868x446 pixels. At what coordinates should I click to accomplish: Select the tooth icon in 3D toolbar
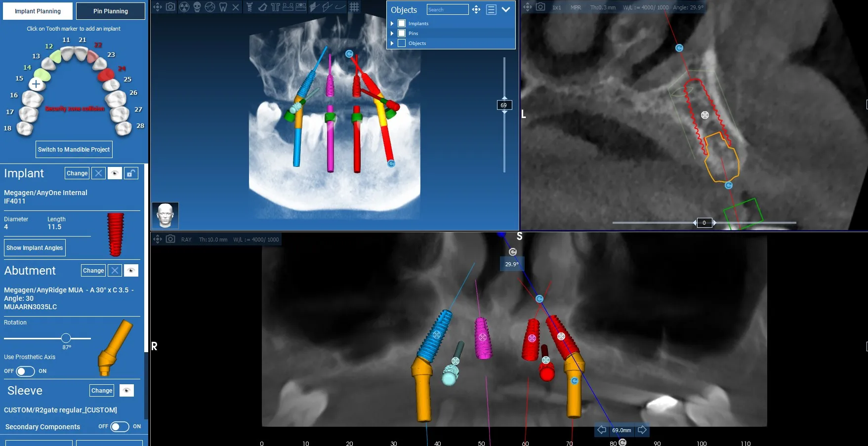click(223, 7)
